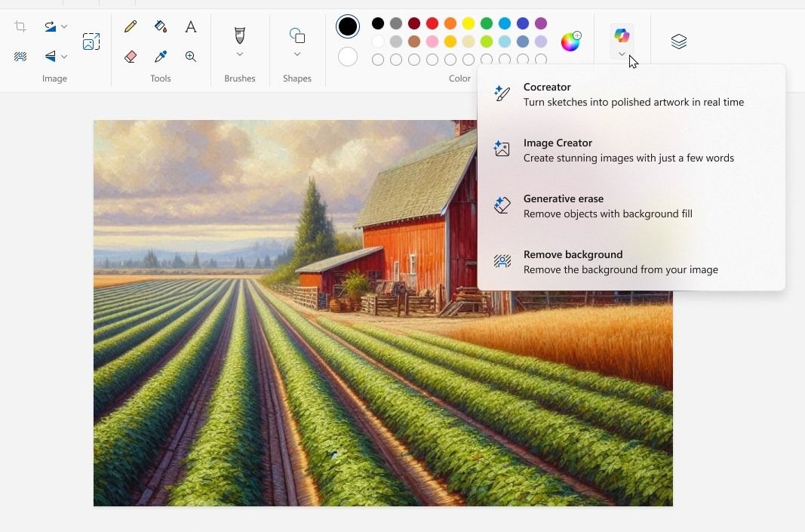Click the Copilot icon
Screen dimensions: 805x532
[621, 35]
